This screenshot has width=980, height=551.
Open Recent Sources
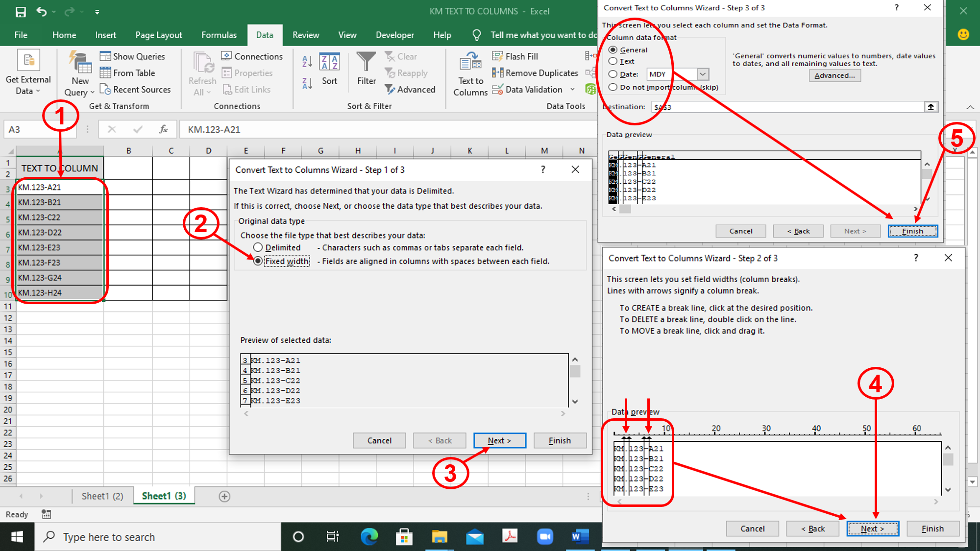136,89
